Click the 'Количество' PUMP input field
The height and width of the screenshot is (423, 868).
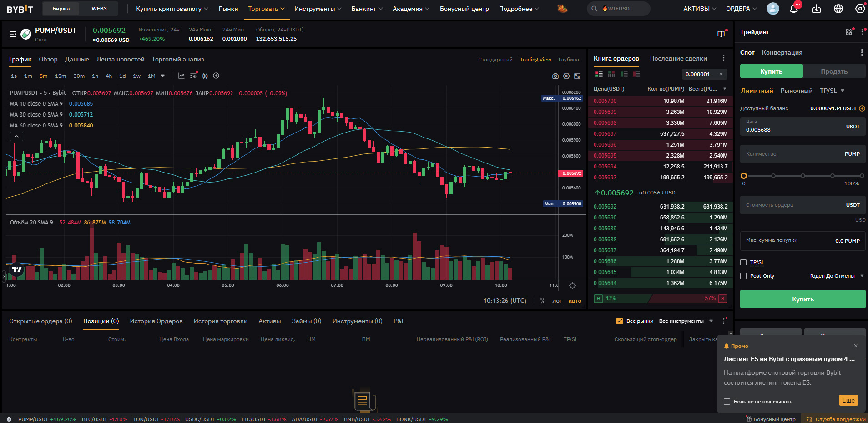point(792,154)
